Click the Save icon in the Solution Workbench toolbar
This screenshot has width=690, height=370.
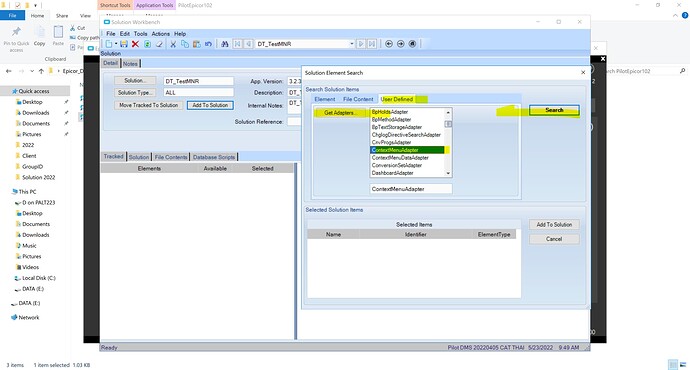click(124, 44)
